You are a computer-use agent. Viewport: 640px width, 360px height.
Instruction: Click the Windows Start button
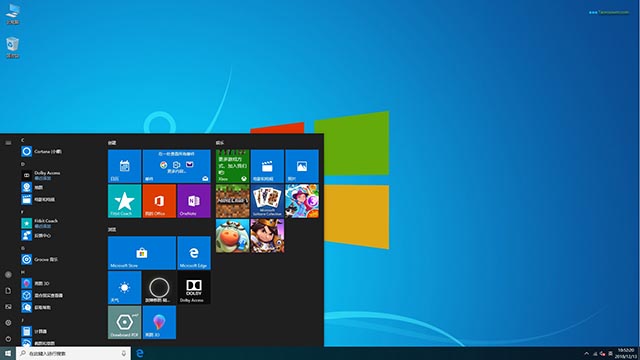(8, 353)
